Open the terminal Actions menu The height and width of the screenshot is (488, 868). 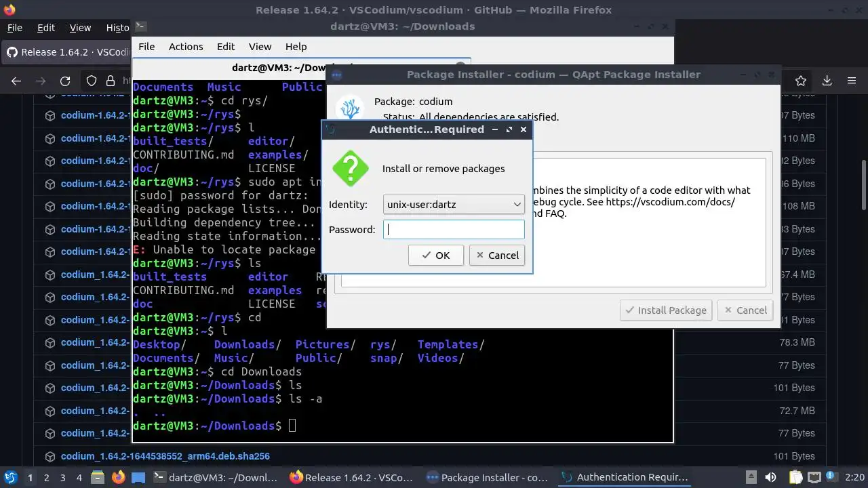coord(186,47)
